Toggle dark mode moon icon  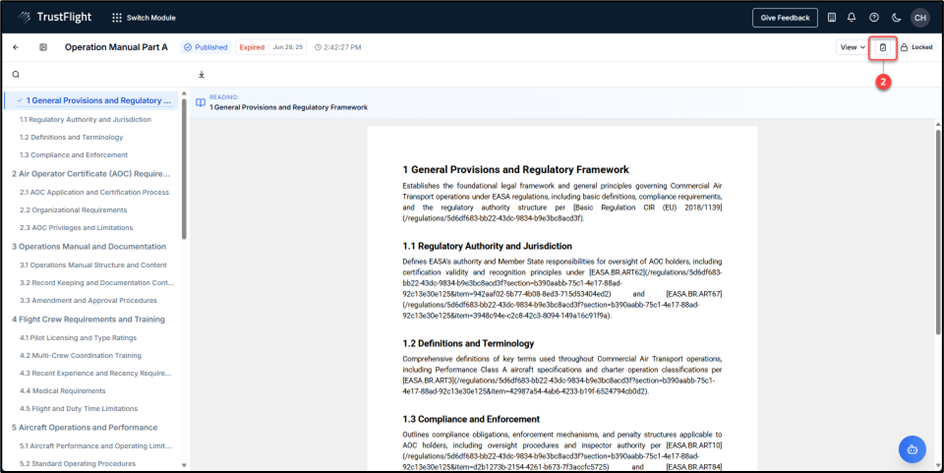[896, 18]
